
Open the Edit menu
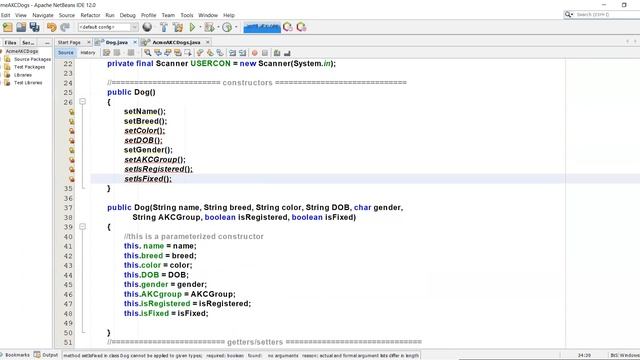click(5, 15)
